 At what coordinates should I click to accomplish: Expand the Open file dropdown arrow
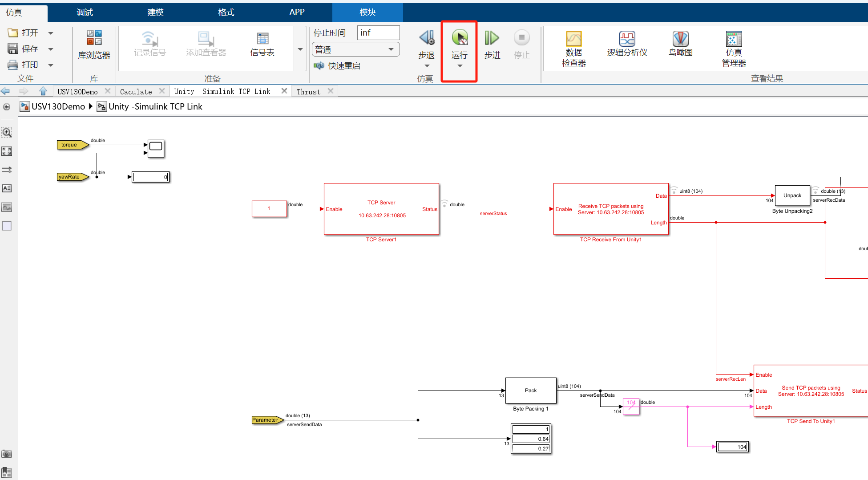tap(51, 33)
